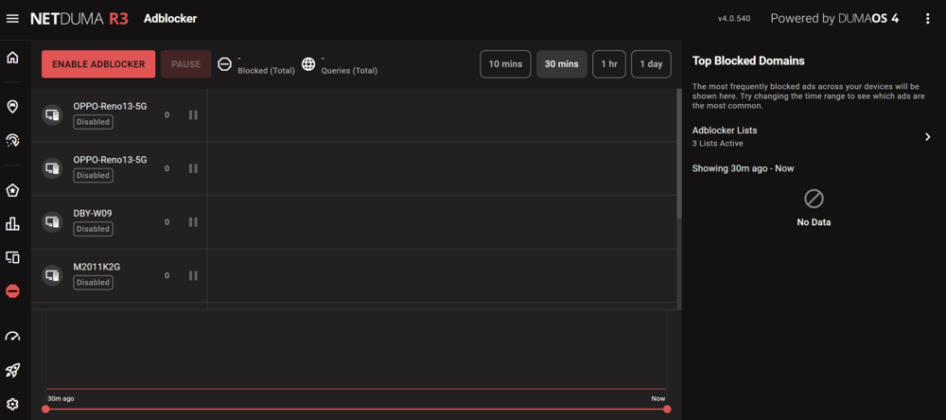Open the Device Manager sidebar icon
This screenshot has width=946, height=420.
click(12, 258)
